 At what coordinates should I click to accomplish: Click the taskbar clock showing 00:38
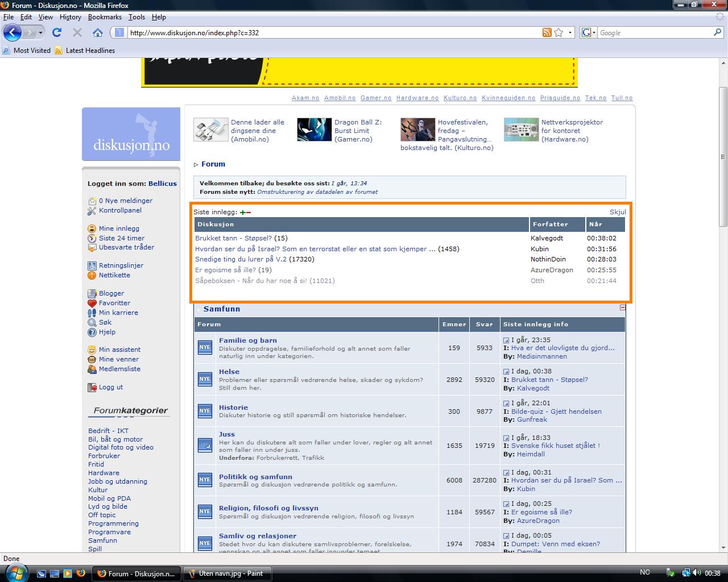click(x=713, y=573)
